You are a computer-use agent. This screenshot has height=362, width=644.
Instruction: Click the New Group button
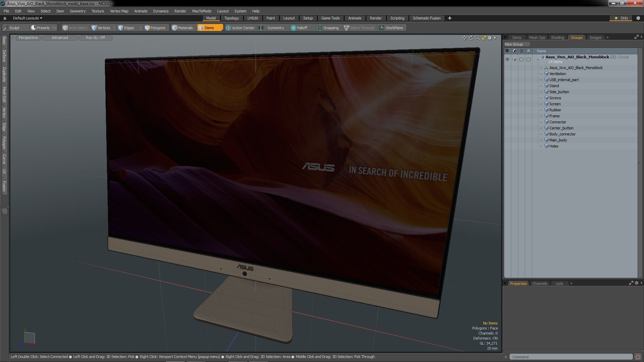pos(517,44)
